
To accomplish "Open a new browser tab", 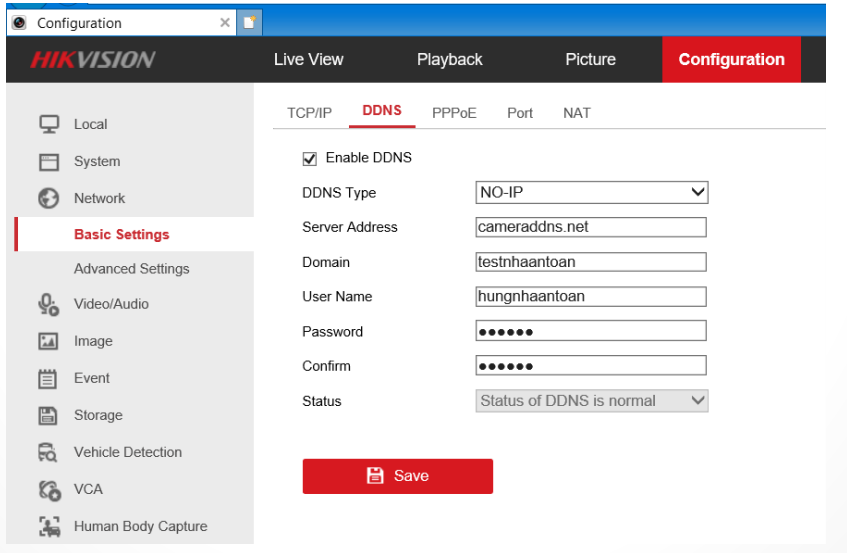I will (x=250, y=23).
